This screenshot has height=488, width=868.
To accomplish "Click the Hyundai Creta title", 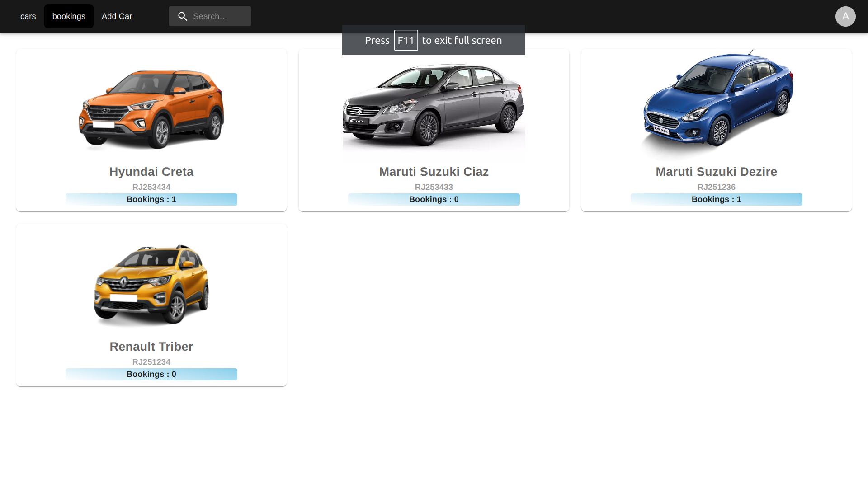I will (x=151, y=172).
